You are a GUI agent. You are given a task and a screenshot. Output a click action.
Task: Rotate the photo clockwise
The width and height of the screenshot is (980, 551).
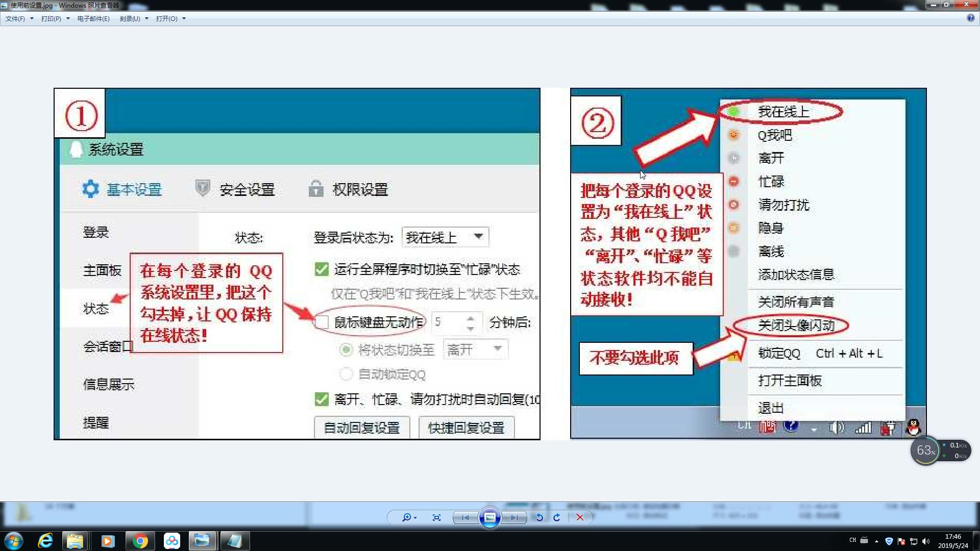(x=557, y=517)
